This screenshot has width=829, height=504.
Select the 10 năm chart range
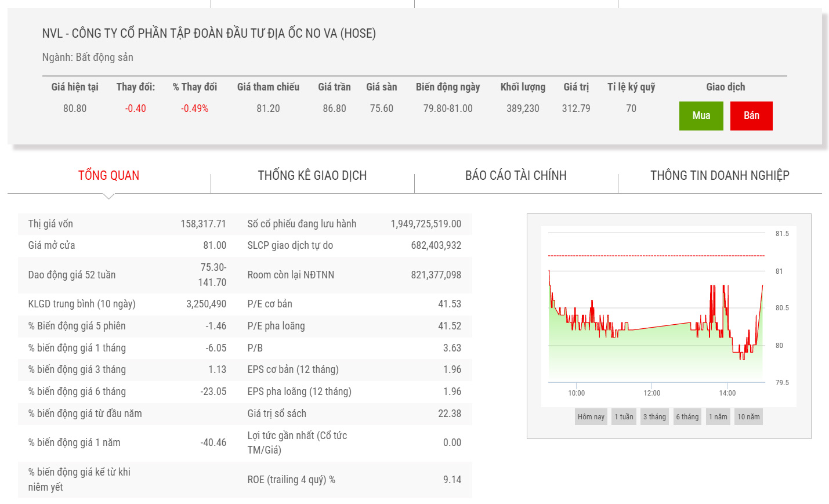[x=748, y=416]
